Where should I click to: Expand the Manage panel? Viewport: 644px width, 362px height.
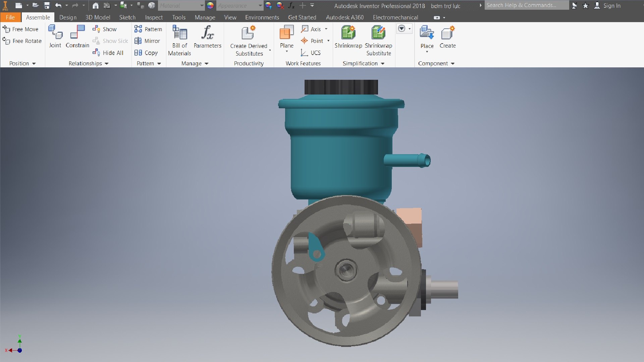pos(195,63)
